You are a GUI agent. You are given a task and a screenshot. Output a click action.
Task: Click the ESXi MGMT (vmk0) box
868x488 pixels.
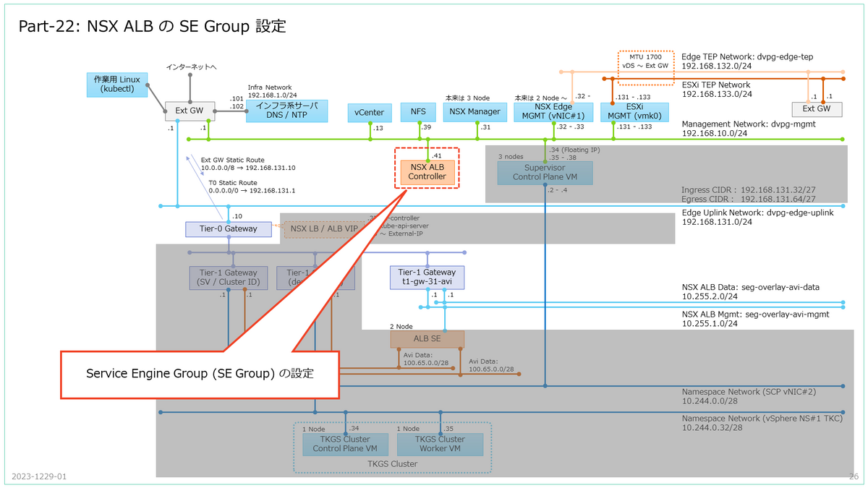pyautogui.click(x=634, y=112)
